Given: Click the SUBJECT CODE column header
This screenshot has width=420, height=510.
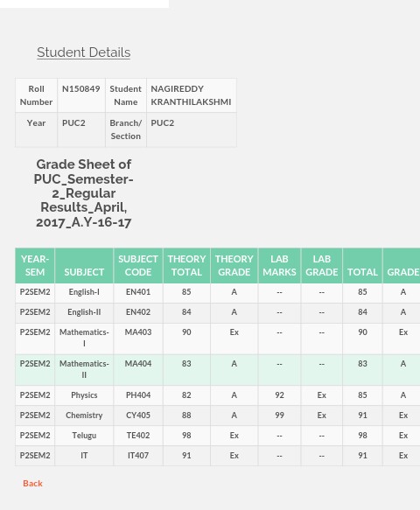Looking at the screenshot, I should (138, 265).
